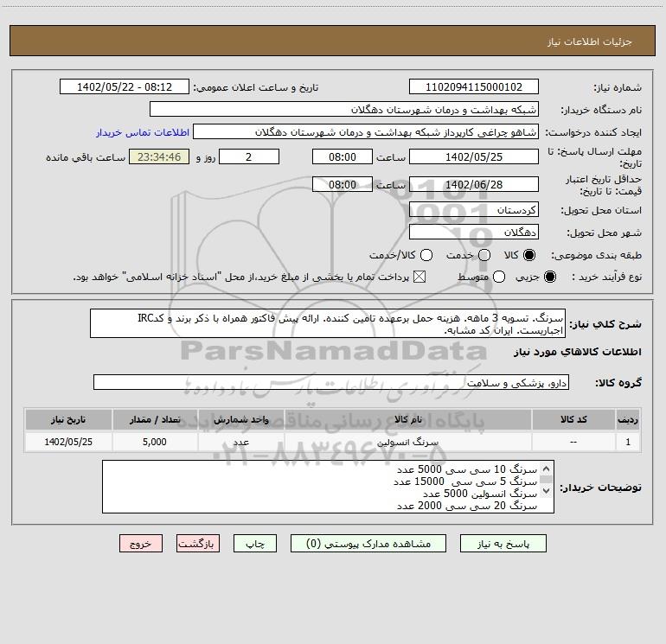This screenshot has height=644, width=666.
Task: Click the price validity date 1402/06/28 field
Action: coord(474,184)
